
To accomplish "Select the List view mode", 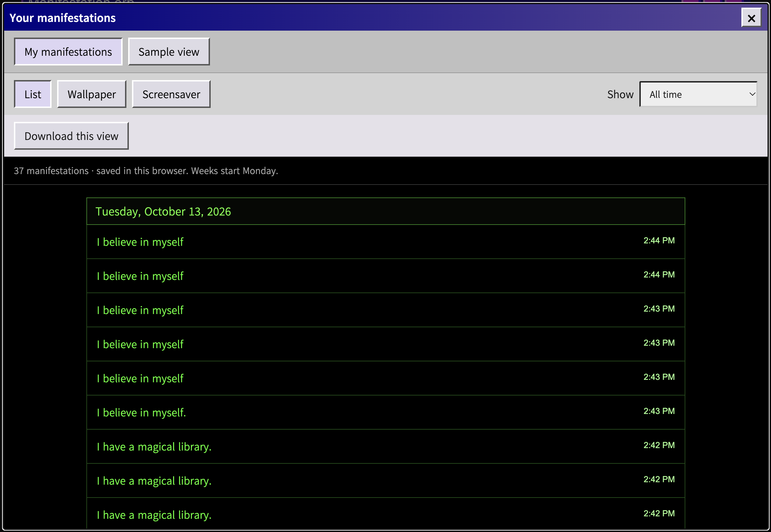I will (33, 94).
